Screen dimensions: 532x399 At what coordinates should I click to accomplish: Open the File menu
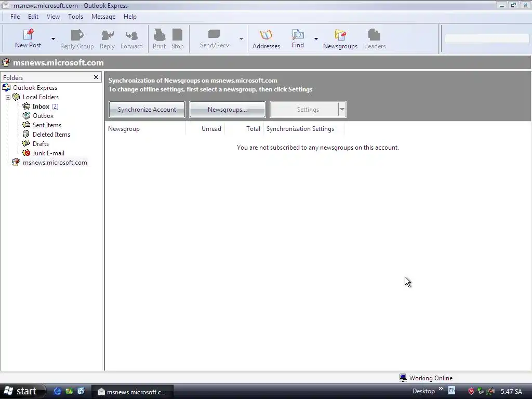[x=15, y=16]
